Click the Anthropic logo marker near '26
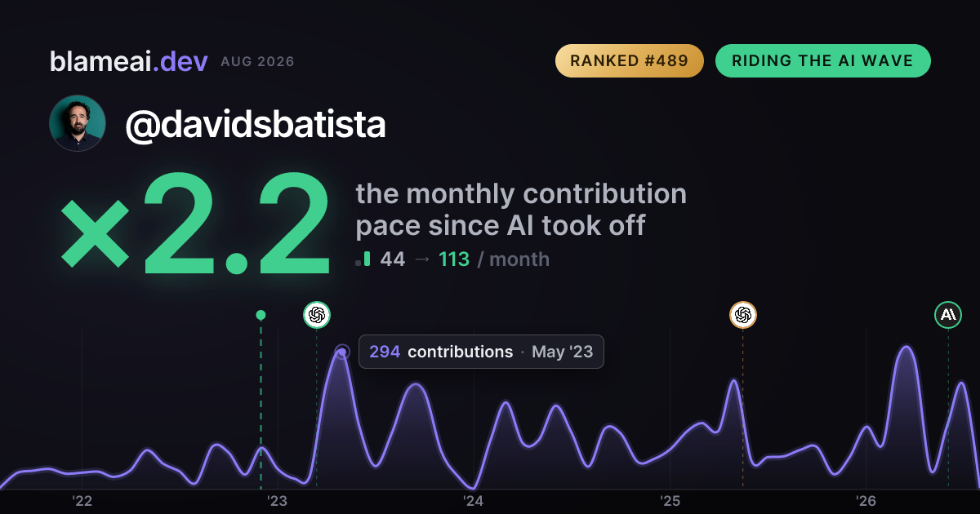This screenshot has height=514, width=980. [x=948, y=315]
